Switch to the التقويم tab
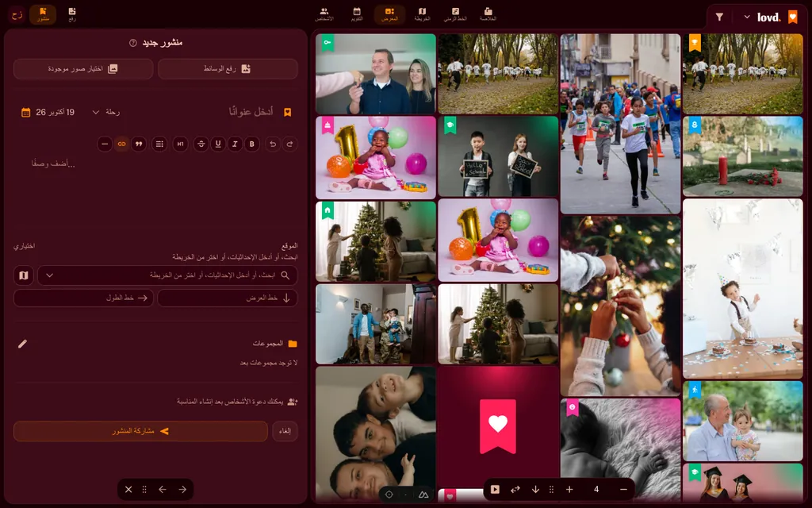 click(x=357, y=14)
